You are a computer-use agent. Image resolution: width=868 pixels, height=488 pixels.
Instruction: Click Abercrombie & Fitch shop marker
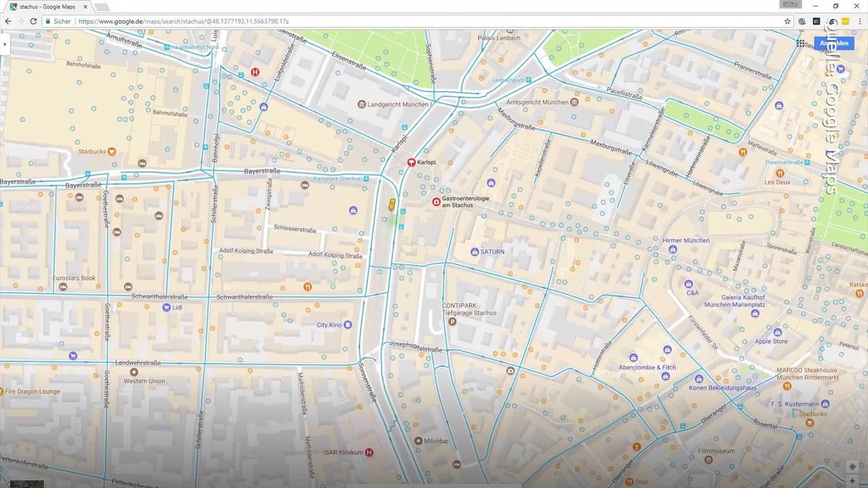633,357
